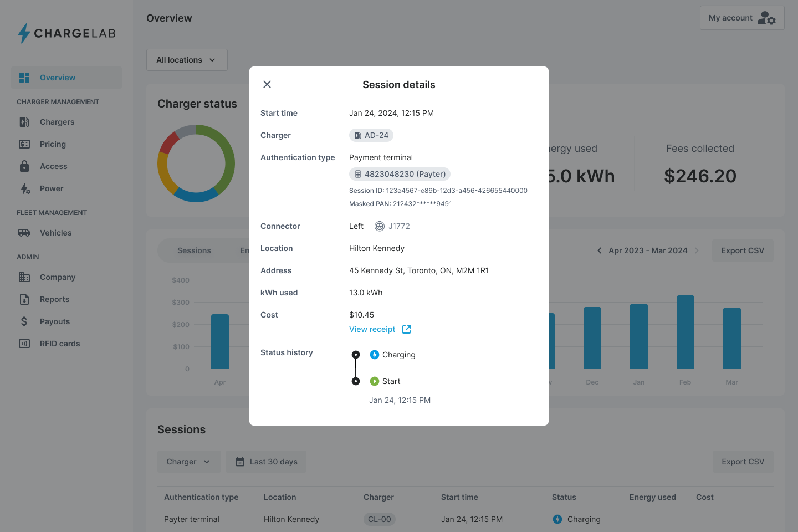The image size is (798, 532).
Task: Click the calendar icon in Last 30 days
Action: [x=240, y=462]
